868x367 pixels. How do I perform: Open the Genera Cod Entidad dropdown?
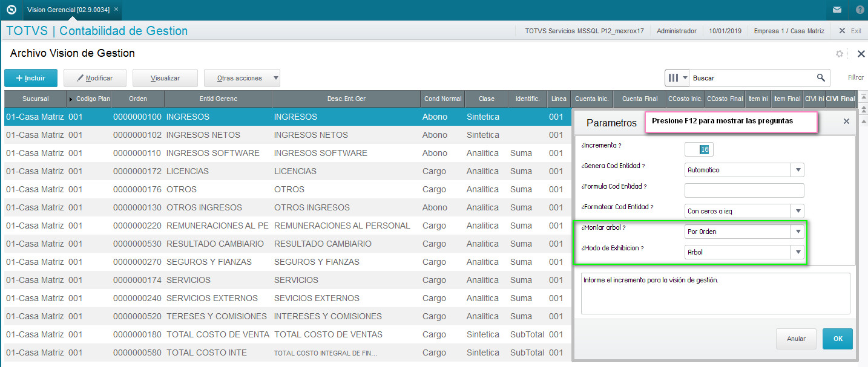pyautogui.click(x=745, y=170)
